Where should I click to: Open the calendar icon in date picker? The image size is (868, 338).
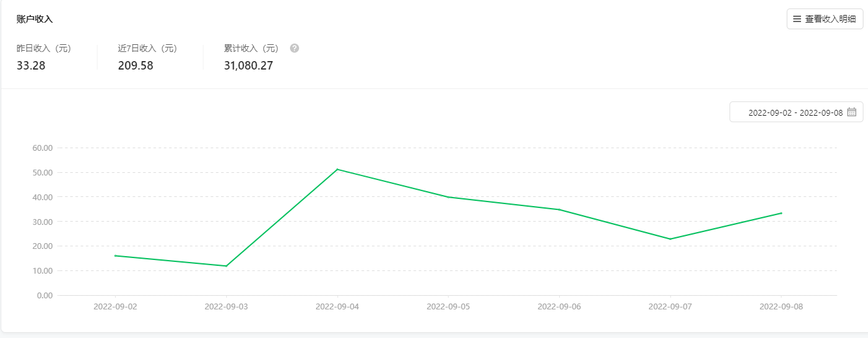point(852,112)
